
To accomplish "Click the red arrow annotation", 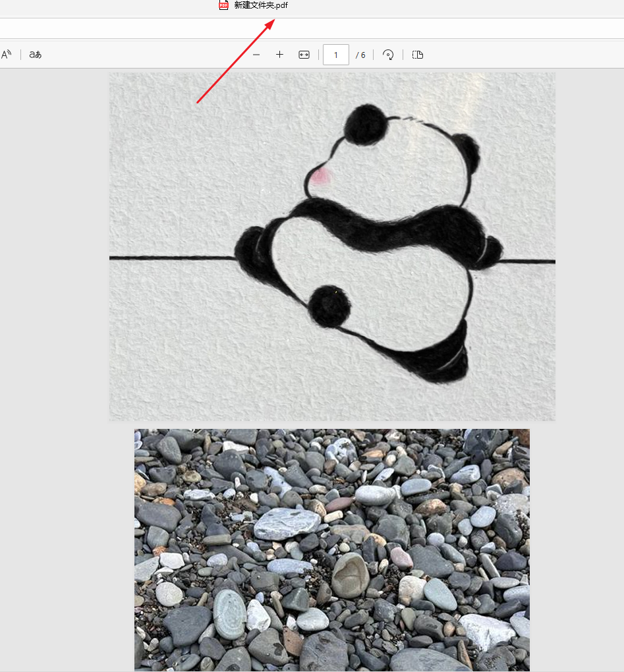I will tap(237, 59).
